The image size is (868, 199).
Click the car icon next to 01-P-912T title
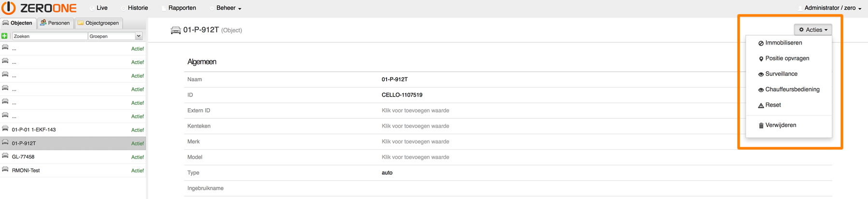coord(176,30)
